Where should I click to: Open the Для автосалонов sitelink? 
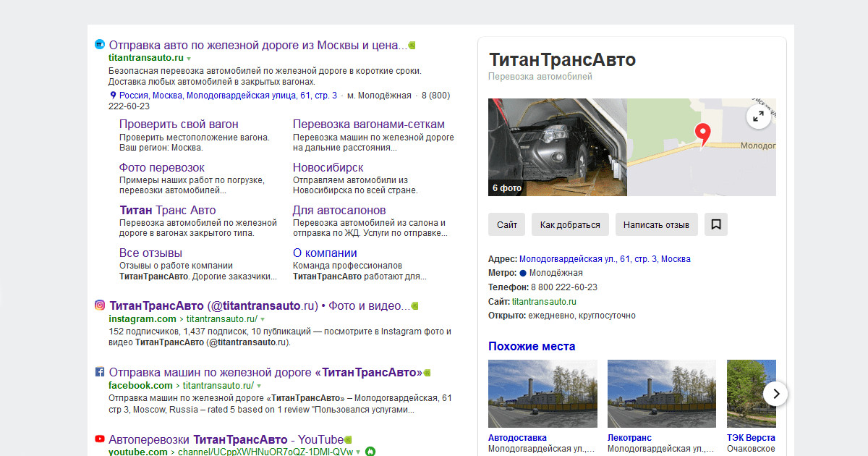[x=339, y=210]
